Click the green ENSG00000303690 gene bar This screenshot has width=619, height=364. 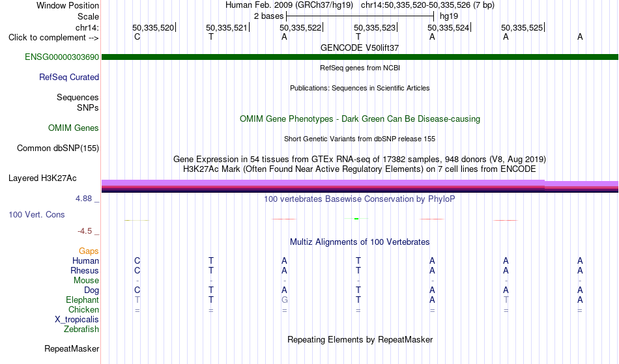click(360, 57)
